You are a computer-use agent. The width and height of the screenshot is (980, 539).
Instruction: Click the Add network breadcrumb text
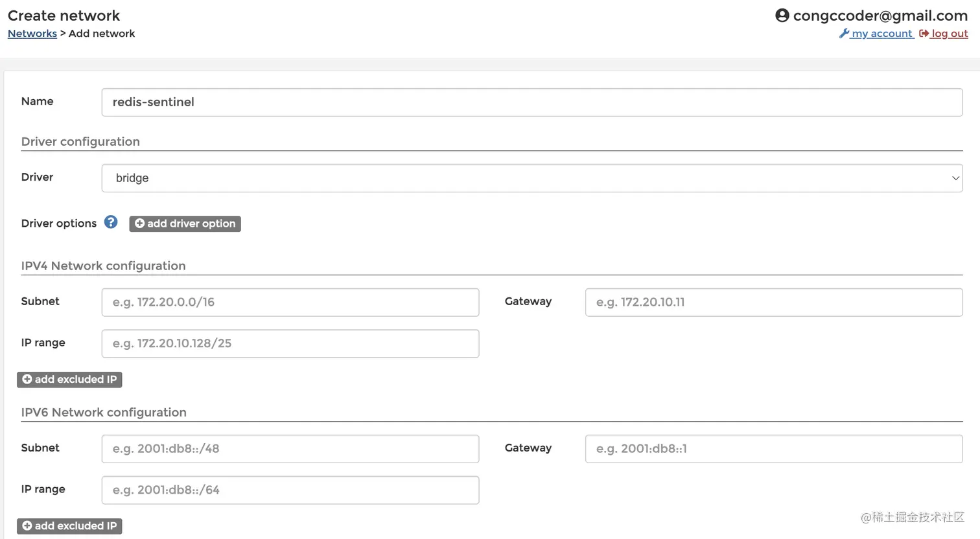point(102,34)
